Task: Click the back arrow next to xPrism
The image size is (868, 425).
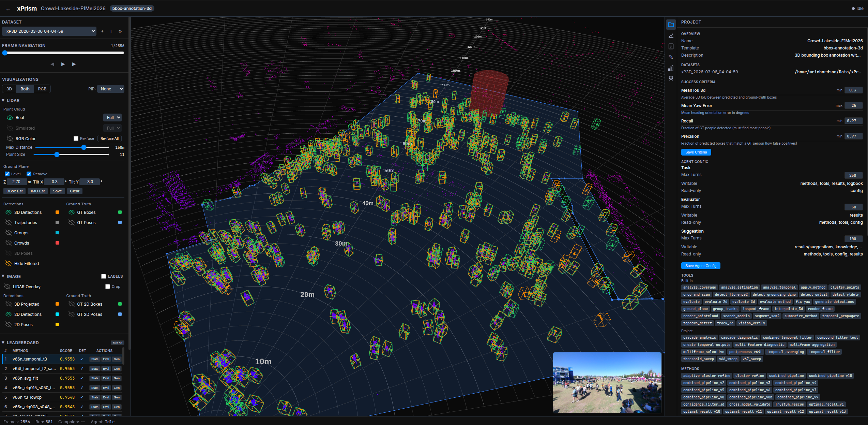Action: tap(8, 9)
